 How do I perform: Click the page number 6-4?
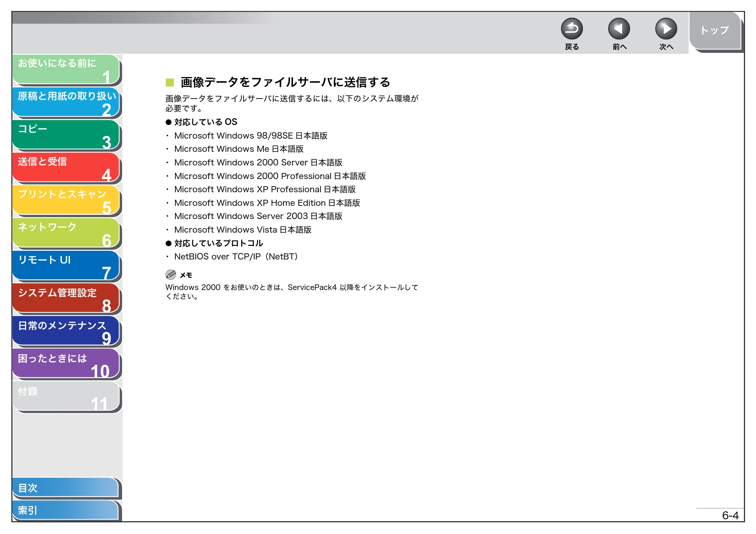coord(730,515)
